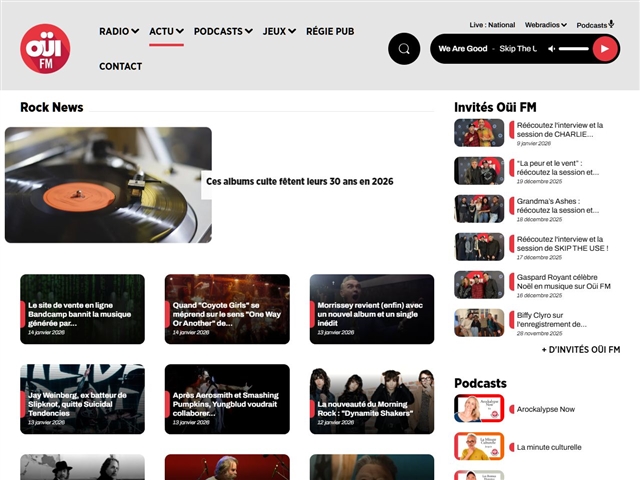Open SKIP THE USE session thumbnail

pos(479,247)
